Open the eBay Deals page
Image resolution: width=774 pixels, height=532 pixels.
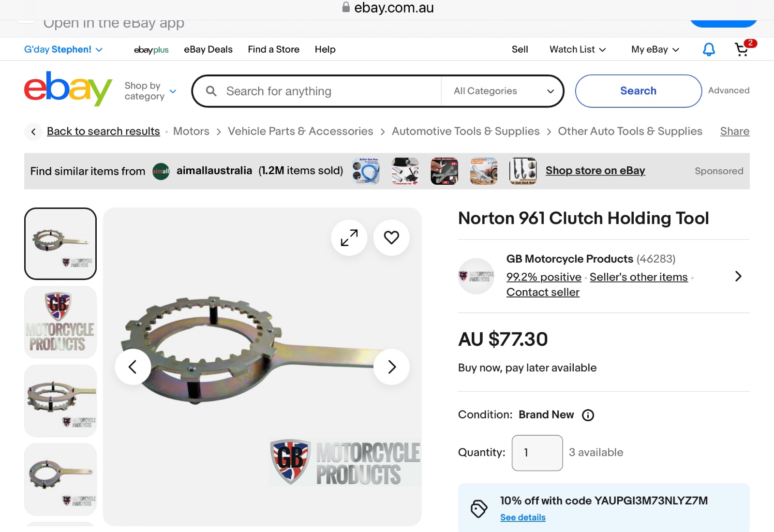click(x=208, y=49)
